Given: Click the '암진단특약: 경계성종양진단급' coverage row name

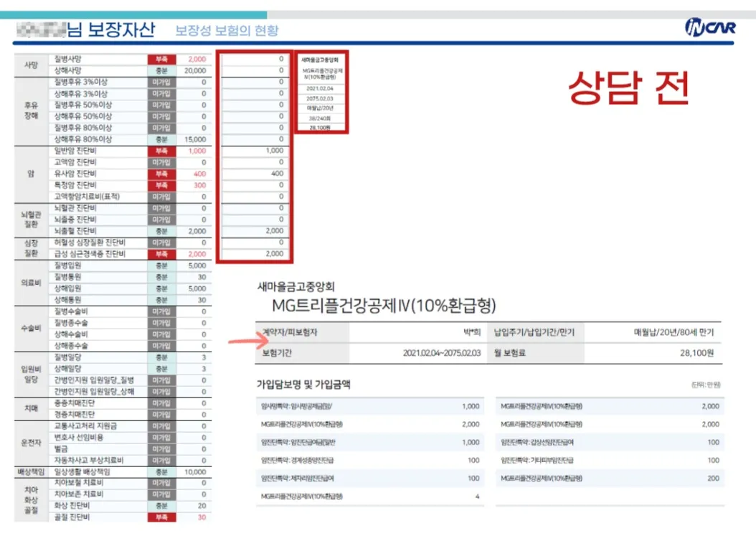Looking at the screenshot, I should [x=298, y=461].
